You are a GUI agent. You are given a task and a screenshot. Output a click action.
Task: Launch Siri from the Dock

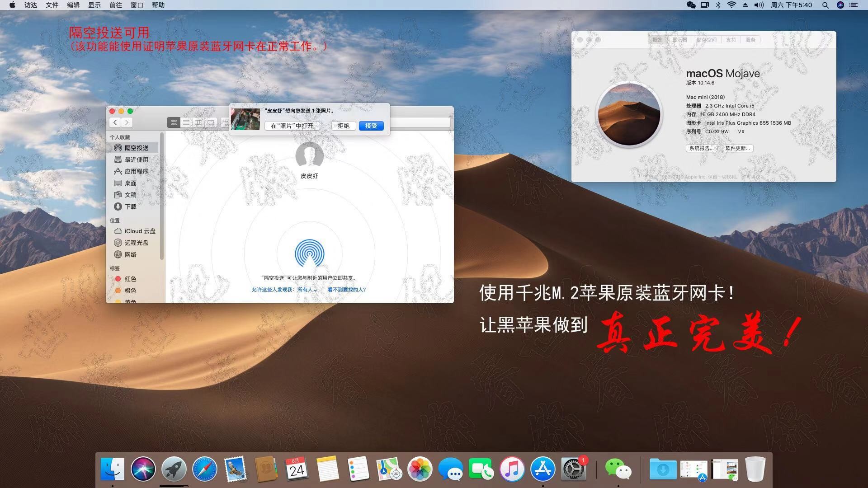click(x=143, y=469)
